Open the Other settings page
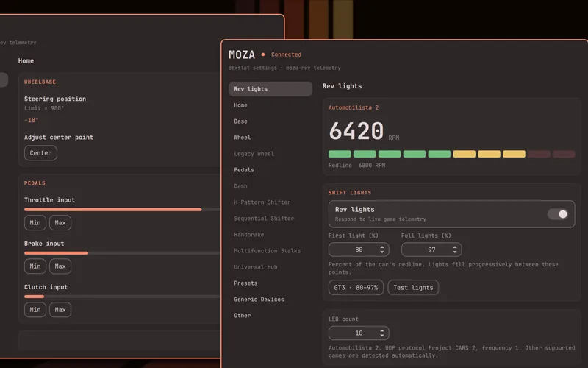Viewport: 588px width, 368px height. (243, 316)
